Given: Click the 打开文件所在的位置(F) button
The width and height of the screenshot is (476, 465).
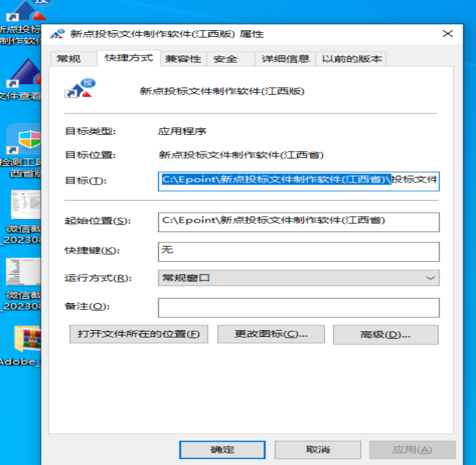Looking at the screenshot, I should click(139, 334).
